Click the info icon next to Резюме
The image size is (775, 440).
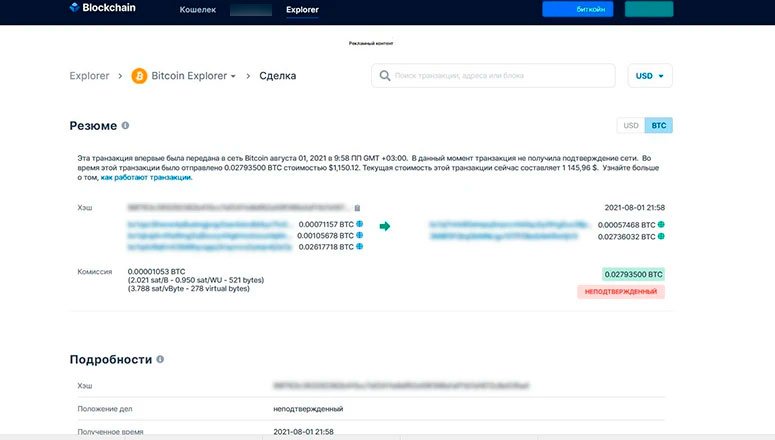pyautogui.click(x=126, y=126)
